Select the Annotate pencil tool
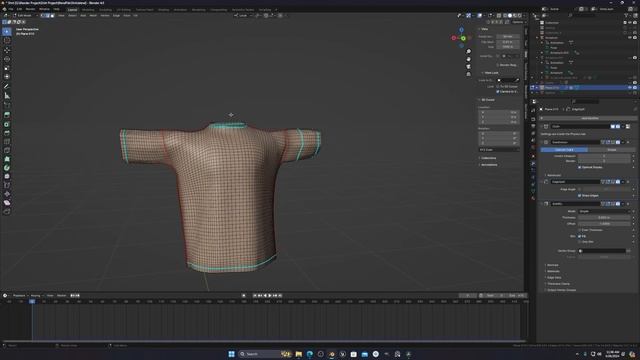640x360 pixels. (7, 86)
